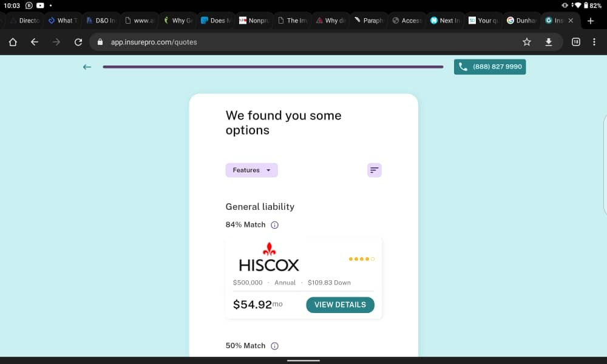Click the battery 82% status indicator
The height and width of the screenshot is (364, 607).
click(592, 5)
